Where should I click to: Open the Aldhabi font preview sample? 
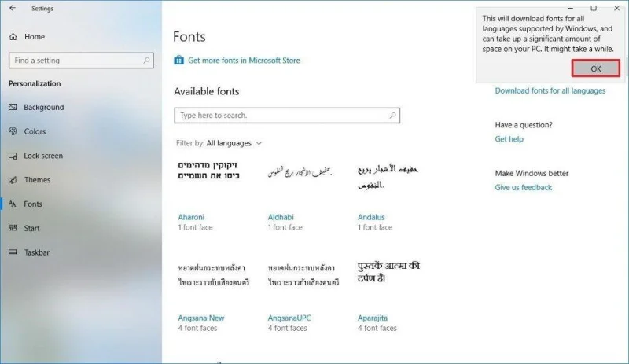(300, 171)
